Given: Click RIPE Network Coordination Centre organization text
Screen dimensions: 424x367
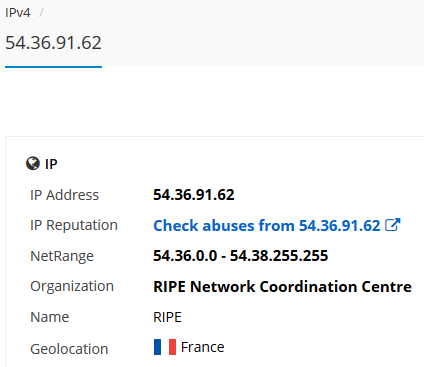Looking at the screenshot, I should (282, 287).
